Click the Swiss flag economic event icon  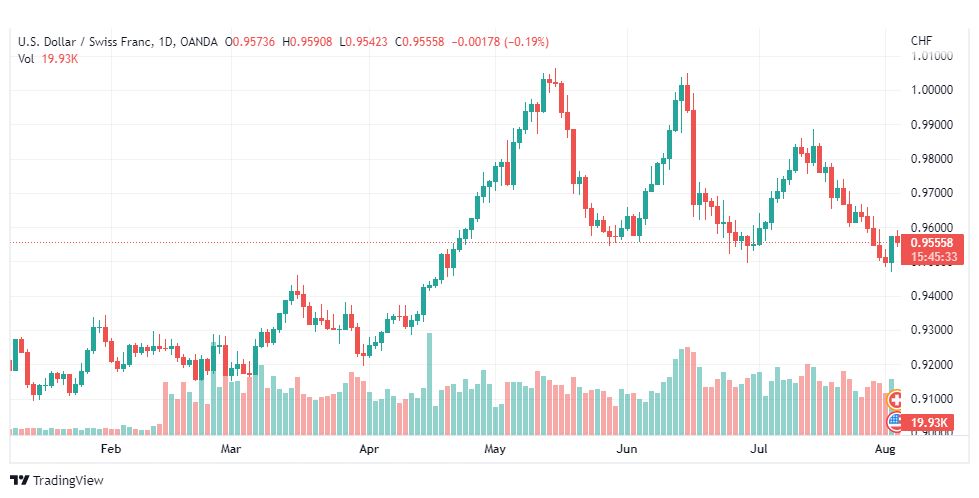[896, 398]
